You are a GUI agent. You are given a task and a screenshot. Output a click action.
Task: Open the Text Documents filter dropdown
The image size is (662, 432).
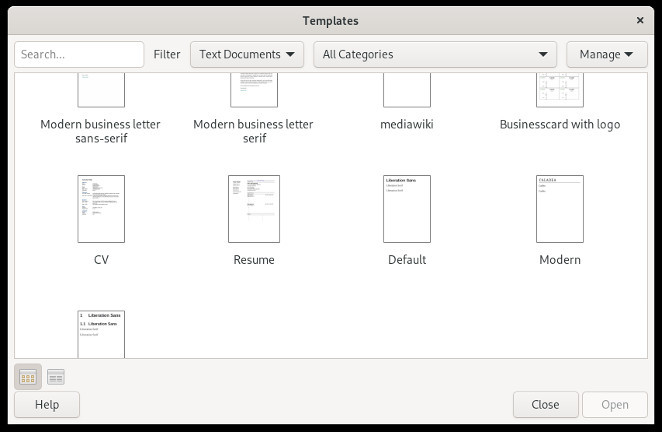[x=247, y=54]
